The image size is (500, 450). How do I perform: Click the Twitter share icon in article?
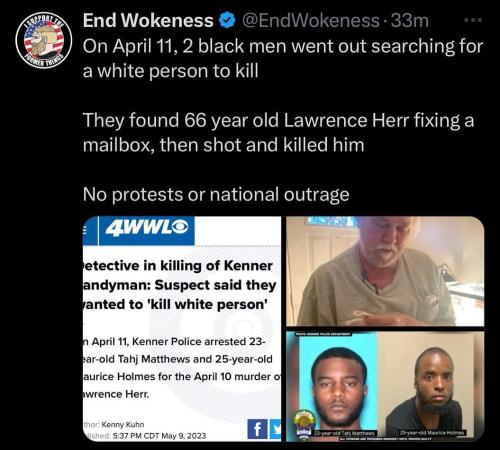coord(275,429)
